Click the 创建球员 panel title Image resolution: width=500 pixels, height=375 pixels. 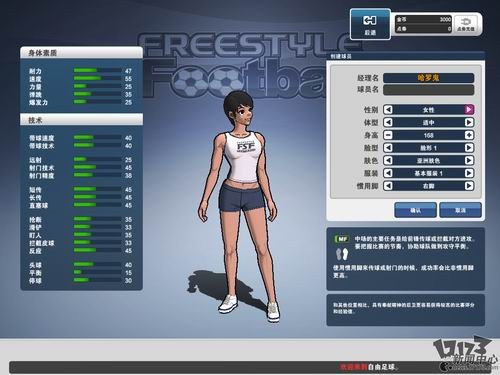click(341, 56)
